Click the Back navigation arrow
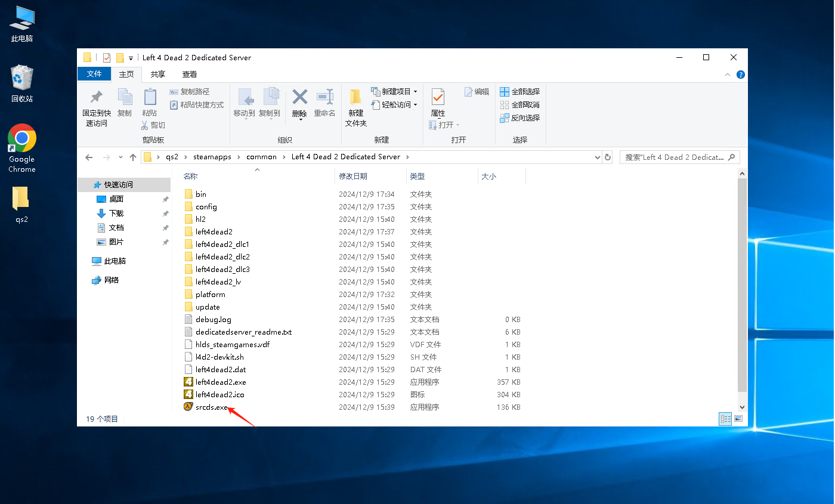 pyautogui.click(x=89, y=157)
